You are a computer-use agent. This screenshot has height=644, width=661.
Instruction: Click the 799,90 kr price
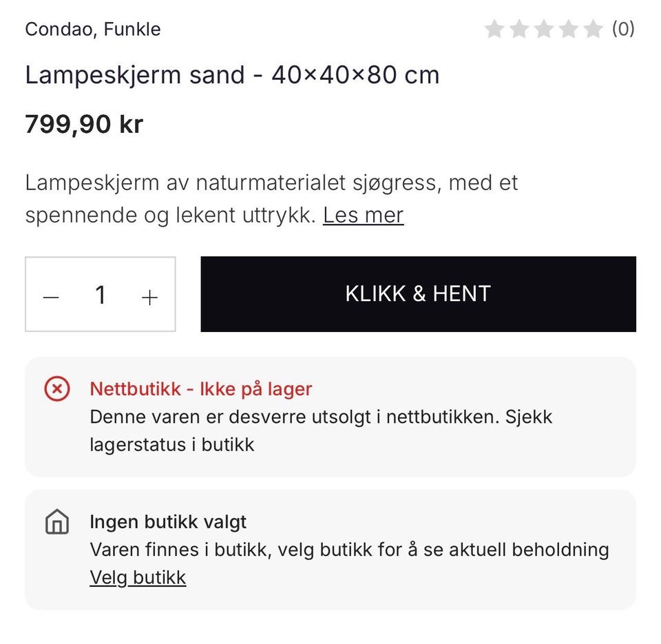click(x=84, y=125)
